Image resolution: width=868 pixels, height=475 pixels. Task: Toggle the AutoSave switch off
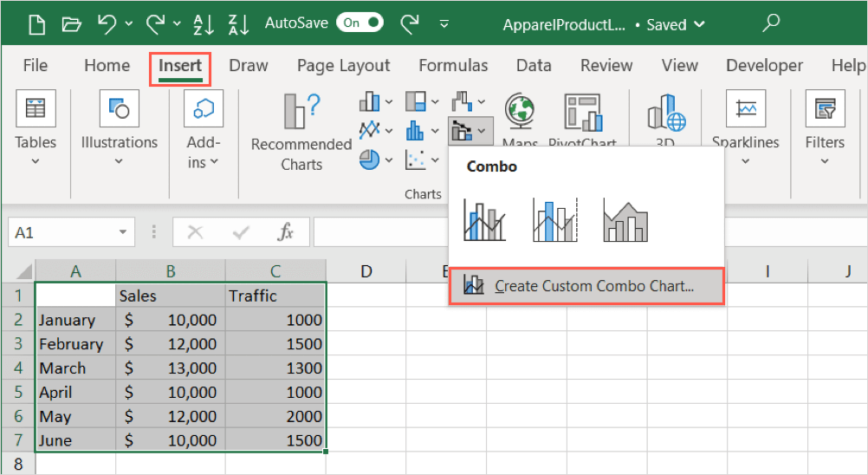tap(361, 24)
